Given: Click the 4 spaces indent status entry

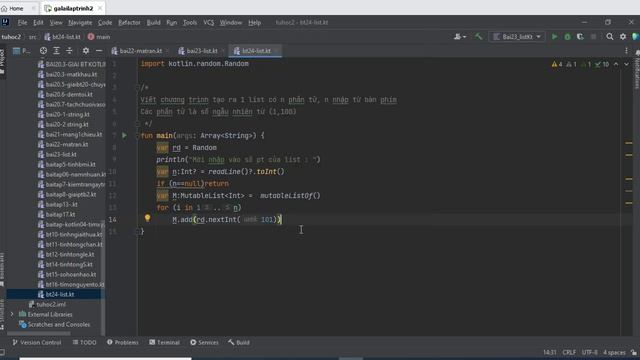Looking at the screenshot, I should point(614,352).
